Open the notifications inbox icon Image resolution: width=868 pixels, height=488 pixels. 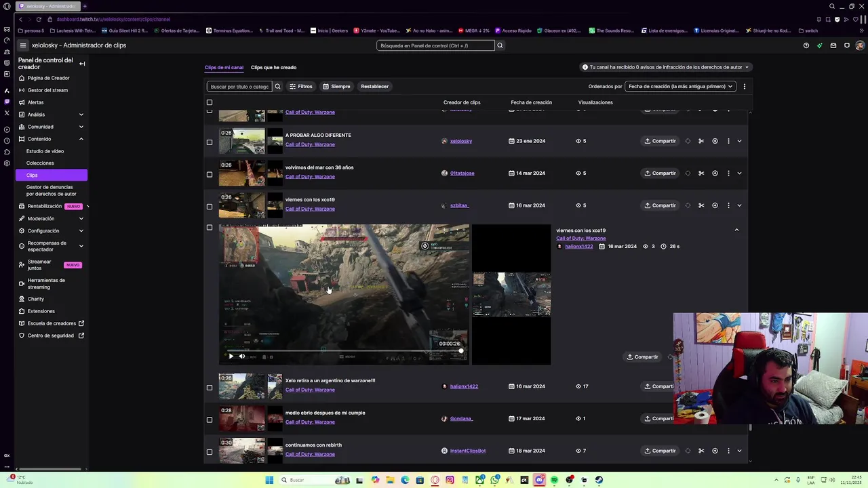click(833, 45)
